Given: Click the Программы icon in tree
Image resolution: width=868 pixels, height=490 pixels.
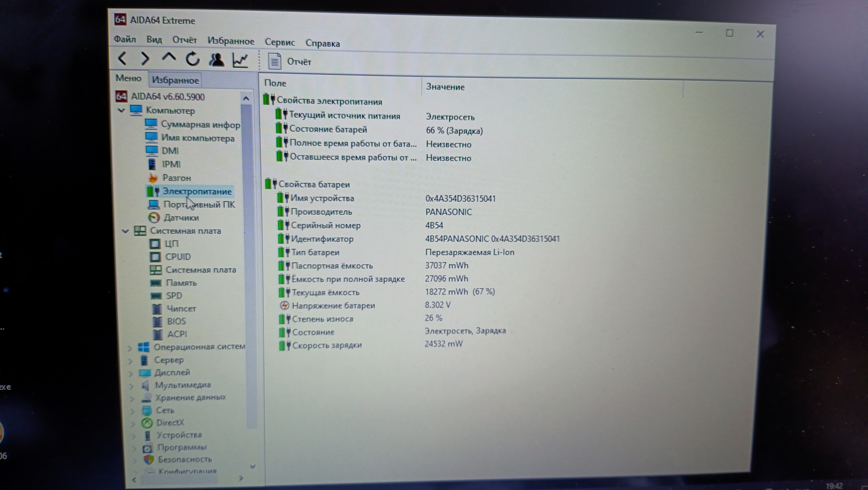Looking at the screenshot, I should [x=148, y=448].
